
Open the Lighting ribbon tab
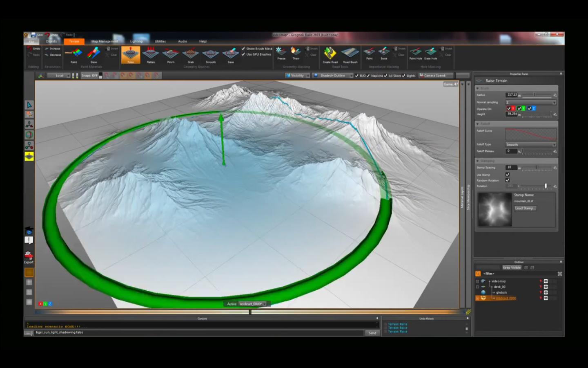tap(136, 41)
